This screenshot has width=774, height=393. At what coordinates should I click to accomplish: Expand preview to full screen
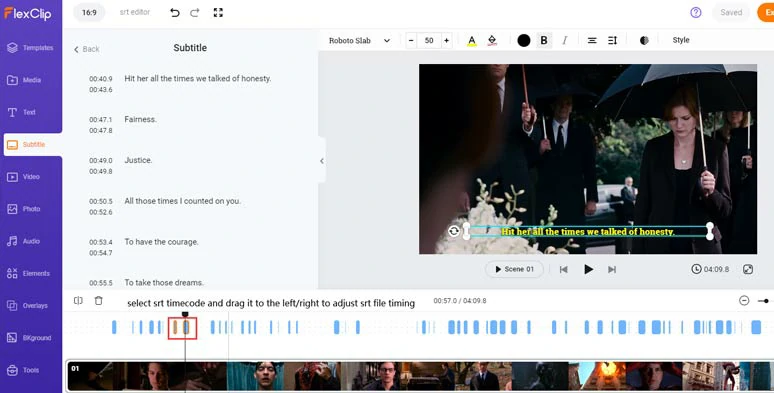[748, 270]
